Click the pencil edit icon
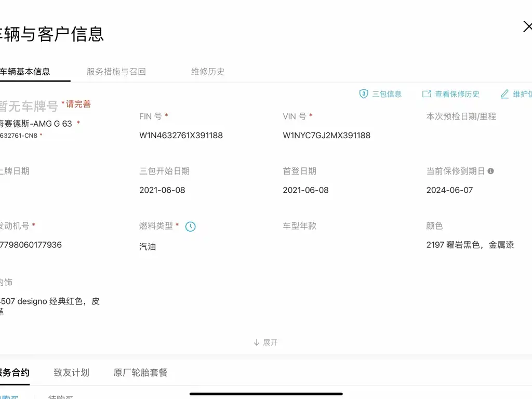The height and width of the screenshot is (399, 532). click(x=504, y=94)
